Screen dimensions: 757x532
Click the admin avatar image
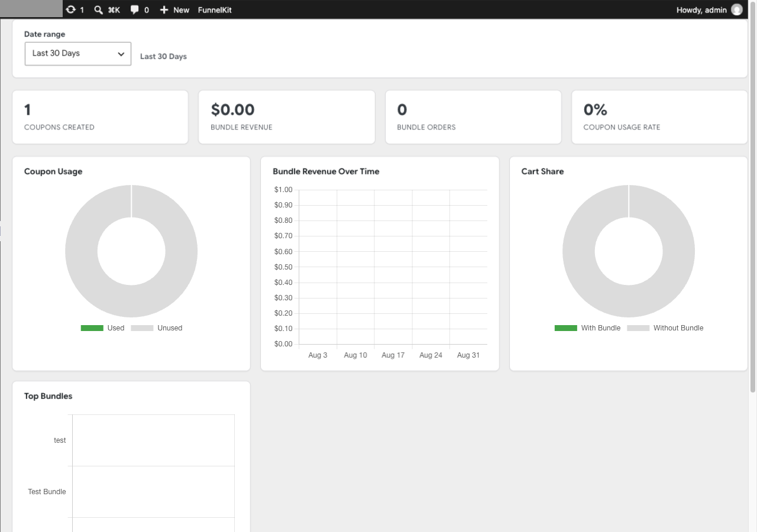coord(737,9)
